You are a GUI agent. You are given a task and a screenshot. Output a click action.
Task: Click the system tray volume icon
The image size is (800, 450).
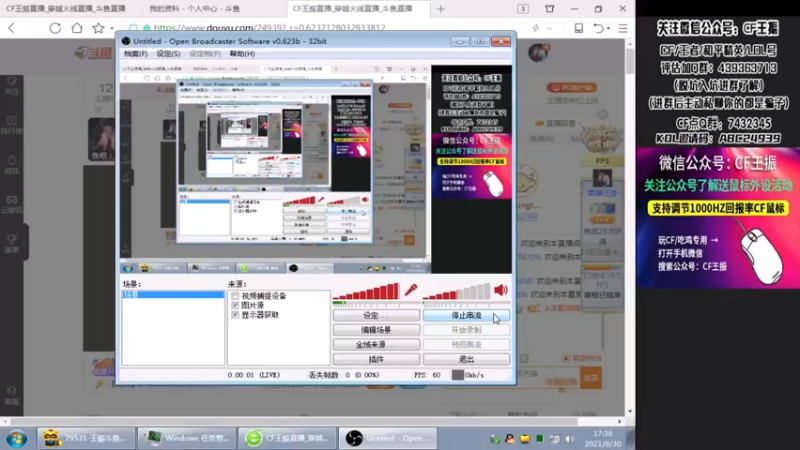pyautogui.click(x=570, y=439)
